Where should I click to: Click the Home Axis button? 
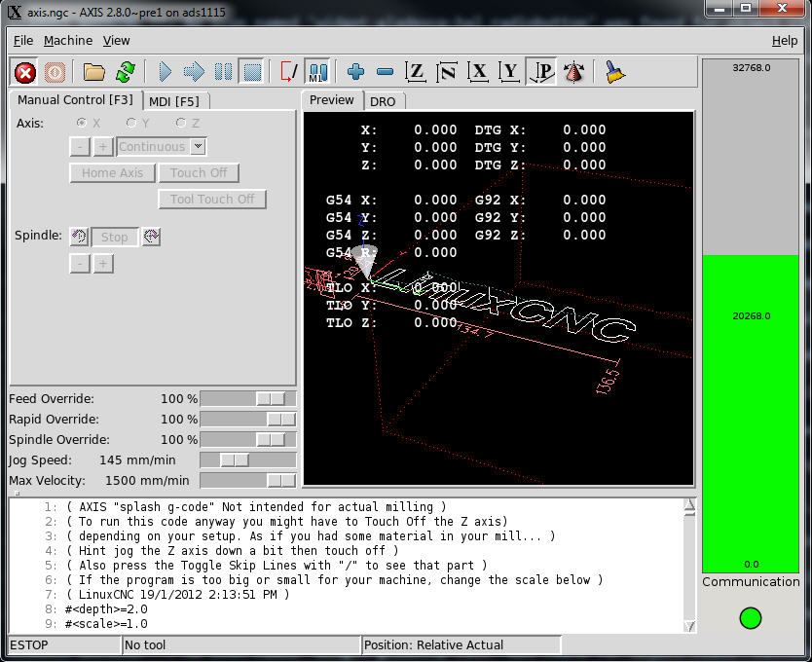click(112, 173)
